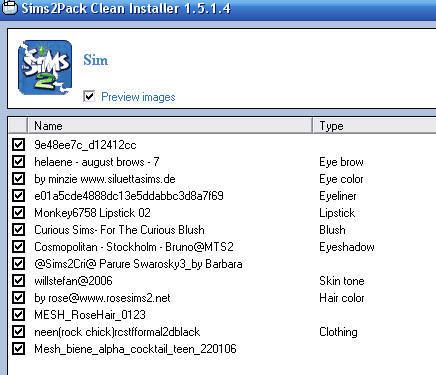Select Monkey6758 Lipstick 02 entry
The height and width of the screenshot is (375, 436).
click(92, 213)
